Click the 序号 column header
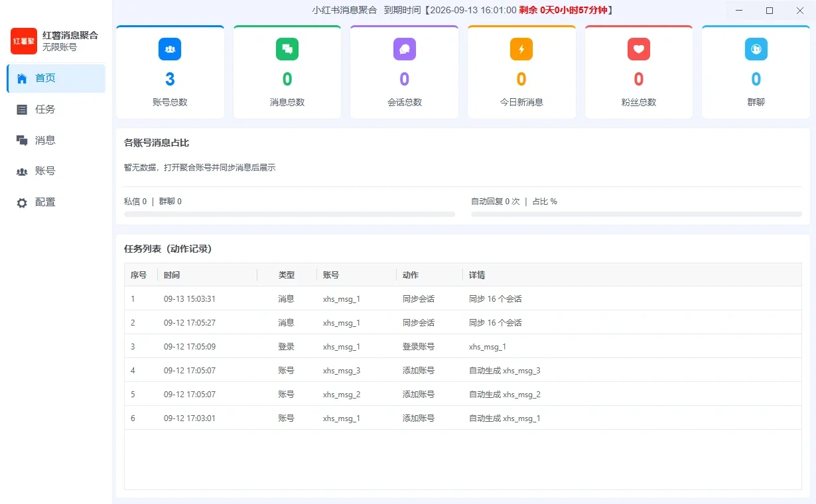This screenshot has width=816, height=504. click(x=139, y=275)
